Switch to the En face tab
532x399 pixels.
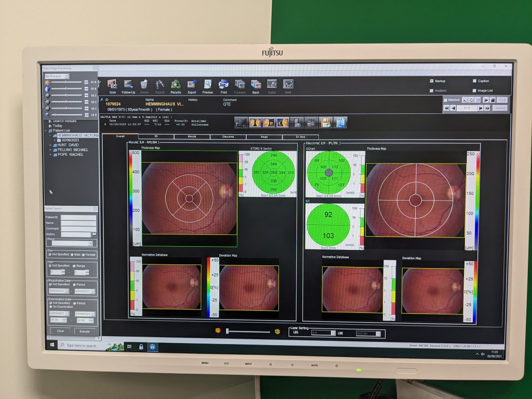pyautogui.click(x=300, y=137)
